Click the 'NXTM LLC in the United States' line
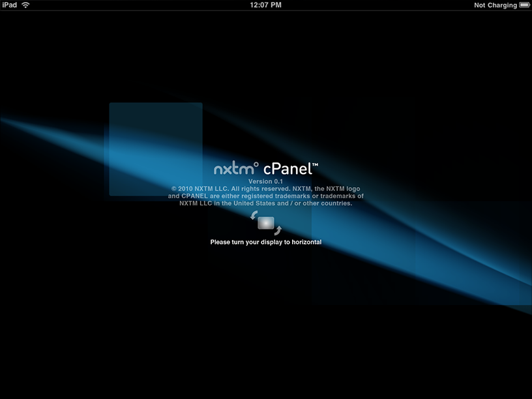Viewport: 532px width, 399px height. pyautogui.click(x=265, y=203)
